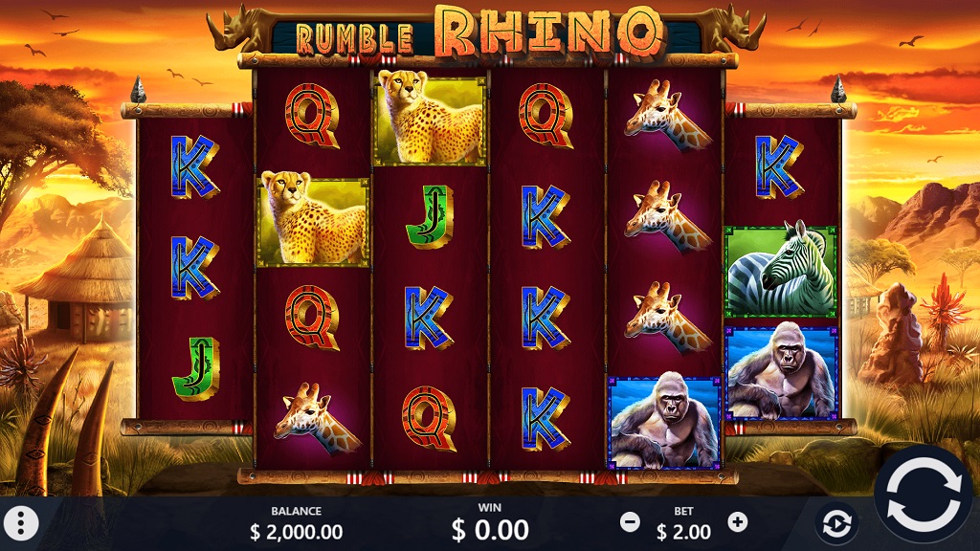Decrease bet with the minus button

(630, 521)
